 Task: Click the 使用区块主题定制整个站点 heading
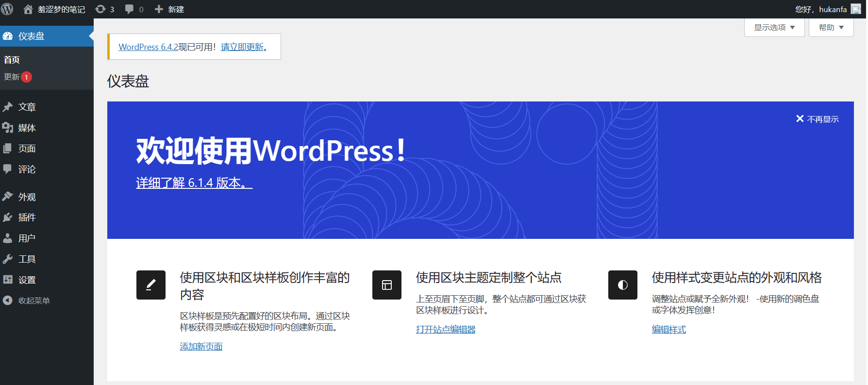(x=489, y=277)
